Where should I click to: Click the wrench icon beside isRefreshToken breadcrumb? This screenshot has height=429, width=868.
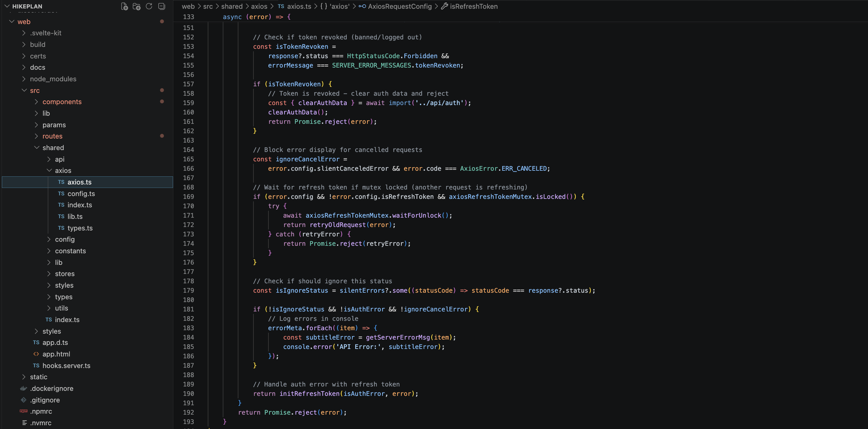444,6
